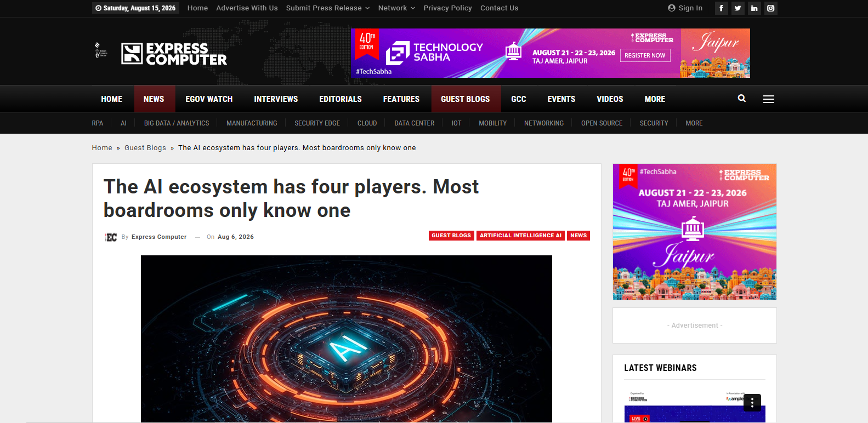Open the hamburger side menu icon
Screen dimensions: 868x423
tap(769, 99)
